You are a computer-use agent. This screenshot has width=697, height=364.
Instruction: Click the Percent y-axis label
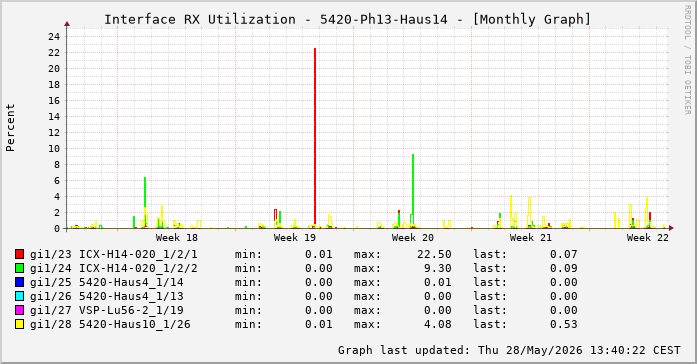[11, 128]
